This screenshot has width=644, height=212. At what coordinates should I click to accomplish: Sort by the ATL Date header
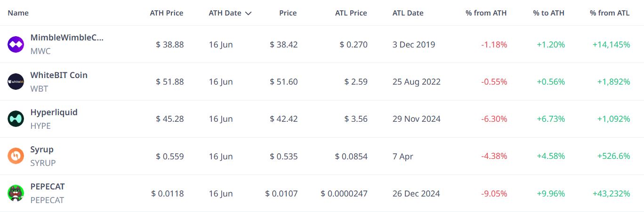[x=408, y=13]
